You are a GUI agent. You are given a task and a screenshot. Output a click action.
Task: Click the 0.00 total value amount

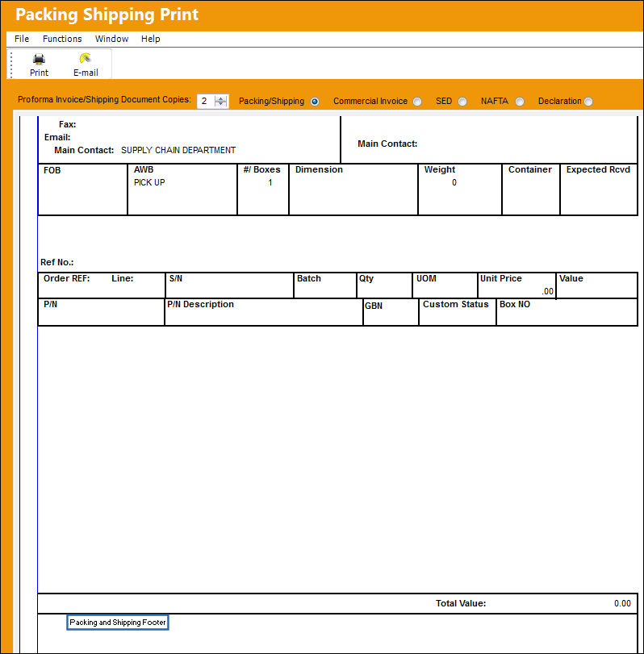pyautogui.click(x=622, y=603)
